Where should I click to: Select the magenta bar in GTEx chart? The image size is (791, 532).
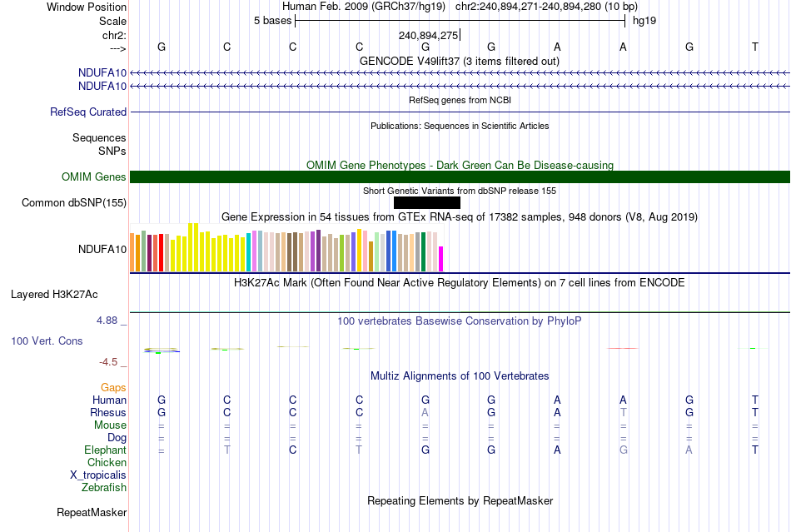441,259
